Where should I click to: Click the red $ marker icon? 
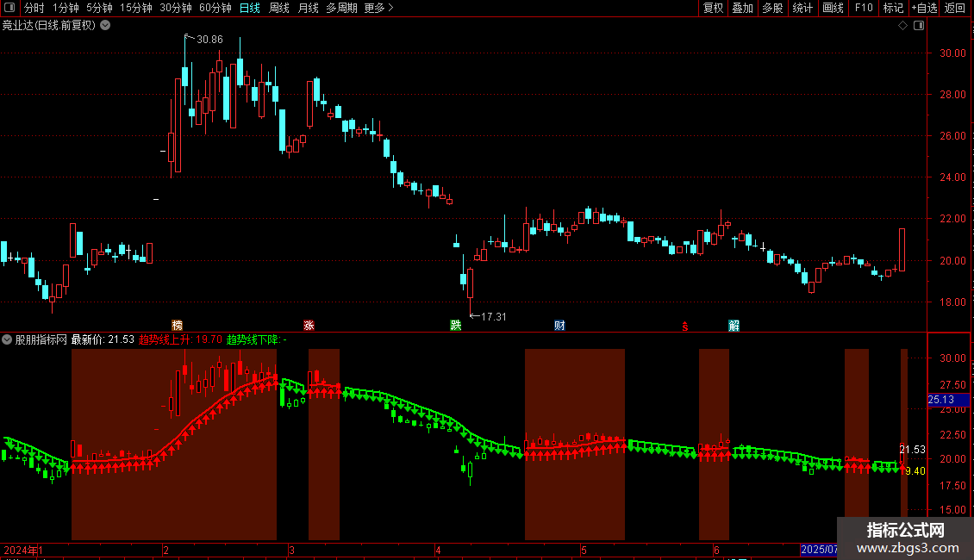[685, 327]
